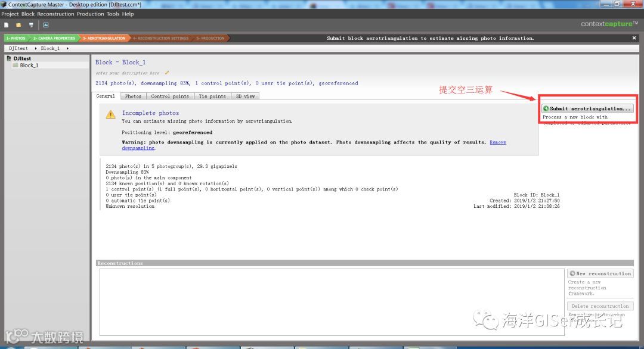The height and width of the screenshot is (349, 644).
Task: Open the Help menu
Action: [x=128, y=14]
